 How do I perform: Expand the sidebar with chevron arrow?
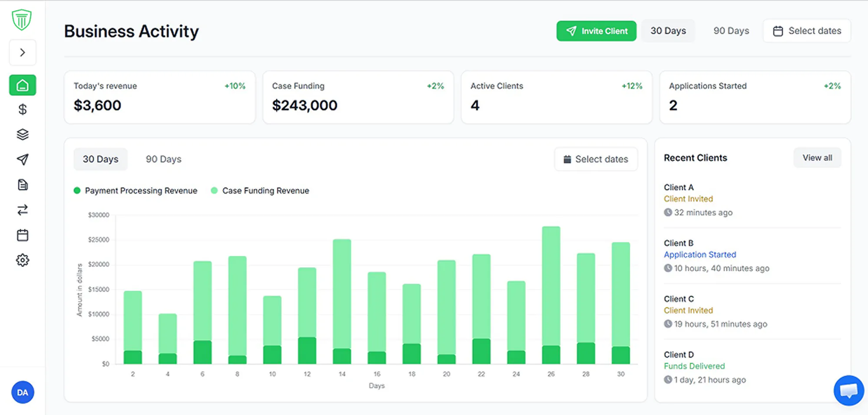[x=23, y=53]
